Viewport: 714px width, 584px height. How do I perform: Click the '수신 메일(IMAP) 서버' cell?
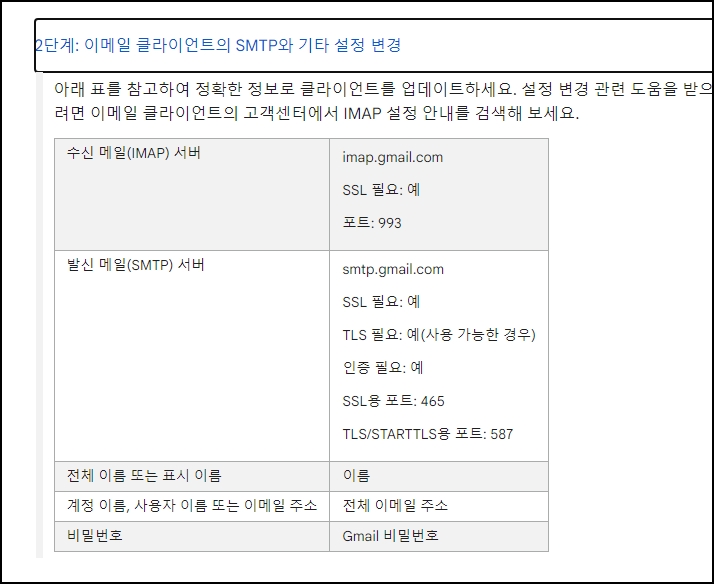pos(192,194)
